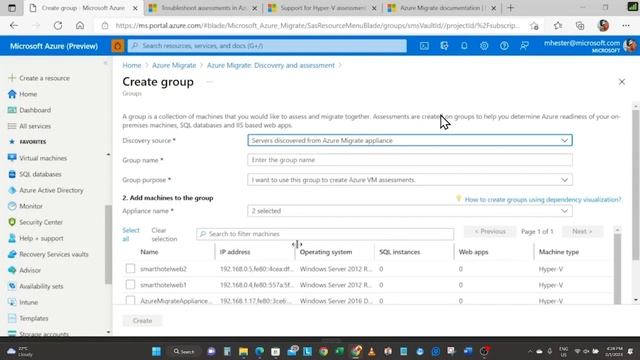This screenshot has width=640, height=360.
Task: Click Machine type column header
Action: [x=558, y=252]
